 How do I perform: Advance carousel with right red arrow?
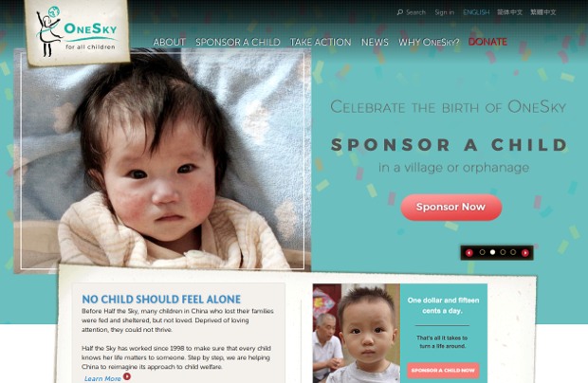525,253
